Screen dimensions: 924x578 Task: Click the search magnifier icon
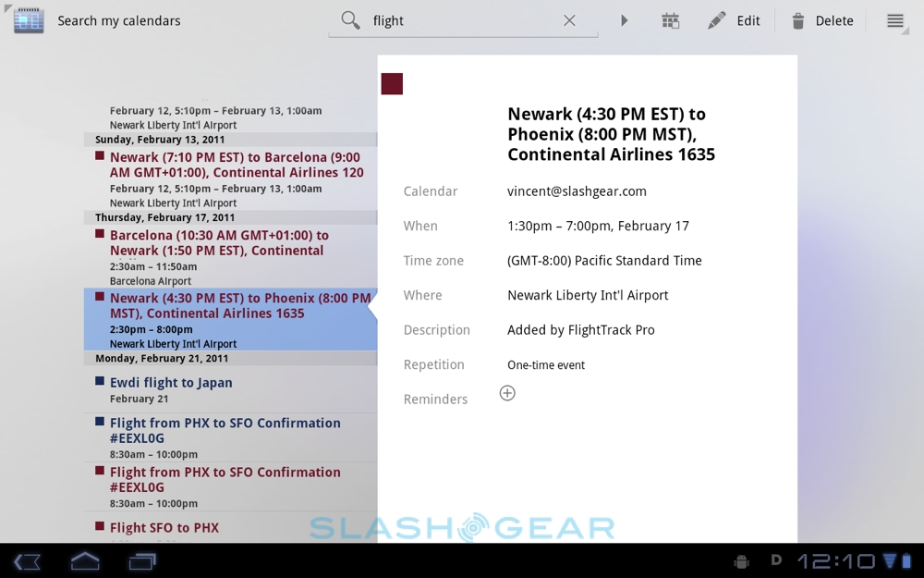click(x=350, y=20)
